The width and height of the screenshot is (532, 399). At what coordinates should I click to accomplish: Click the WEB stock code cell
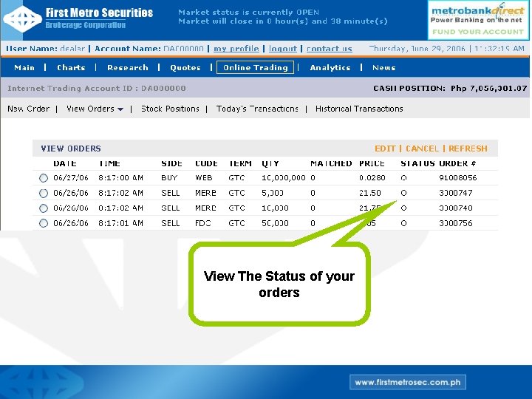[x=204, y=178]
